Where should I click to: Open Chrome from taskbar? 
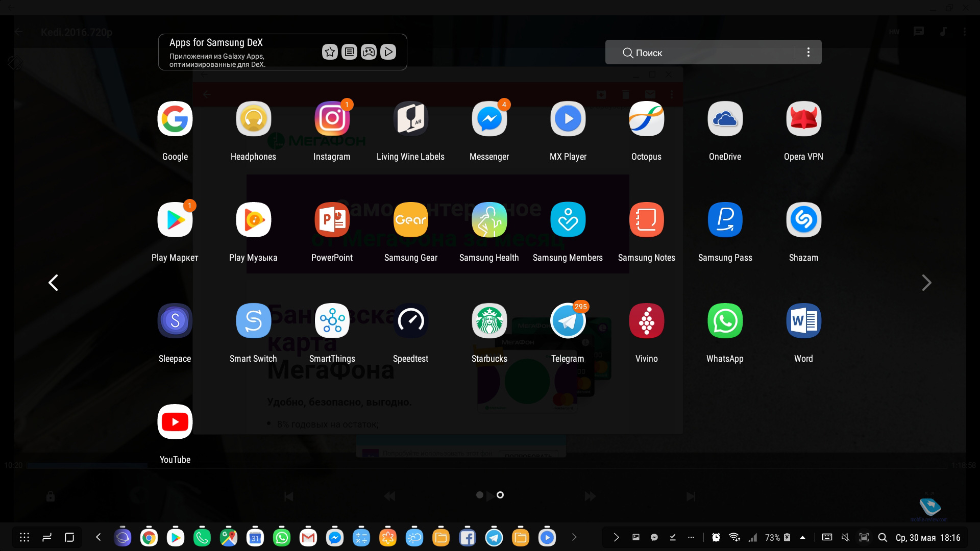149,537
